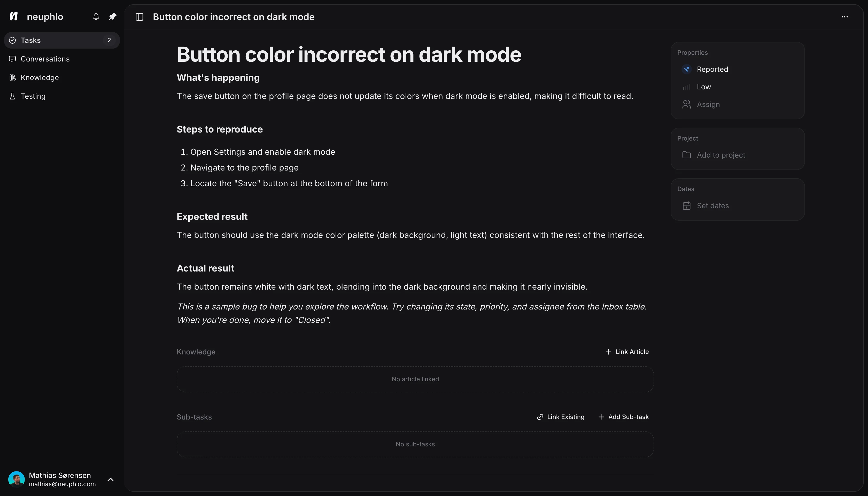Click Add Sub-task button
This screenshot has width=868, height=496.
[623, 417]
